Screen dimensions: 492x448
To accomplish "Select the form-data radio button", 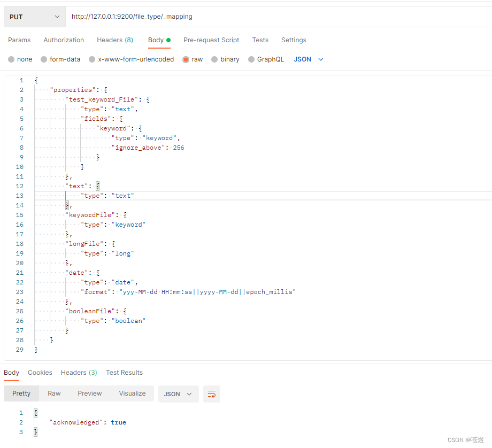I will (x=45, y=59).
